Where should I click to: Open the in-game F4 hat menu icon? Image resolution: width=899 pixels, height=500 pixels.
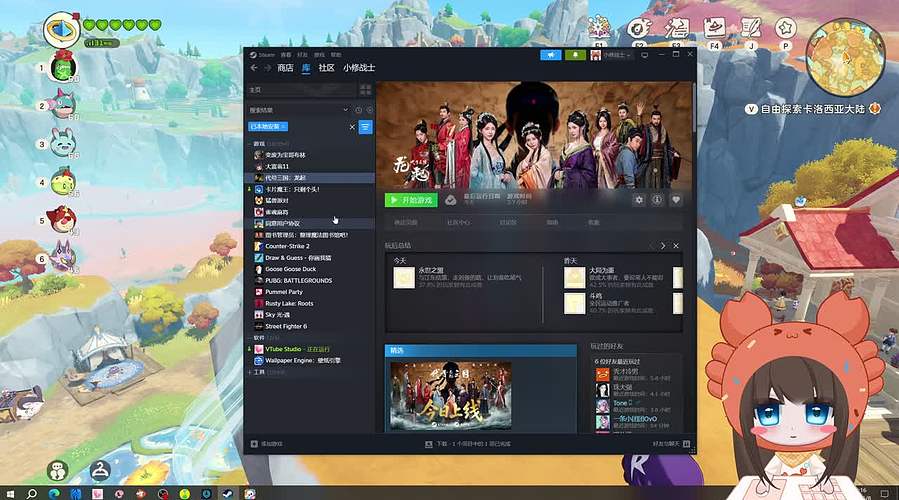coord(714,29)
